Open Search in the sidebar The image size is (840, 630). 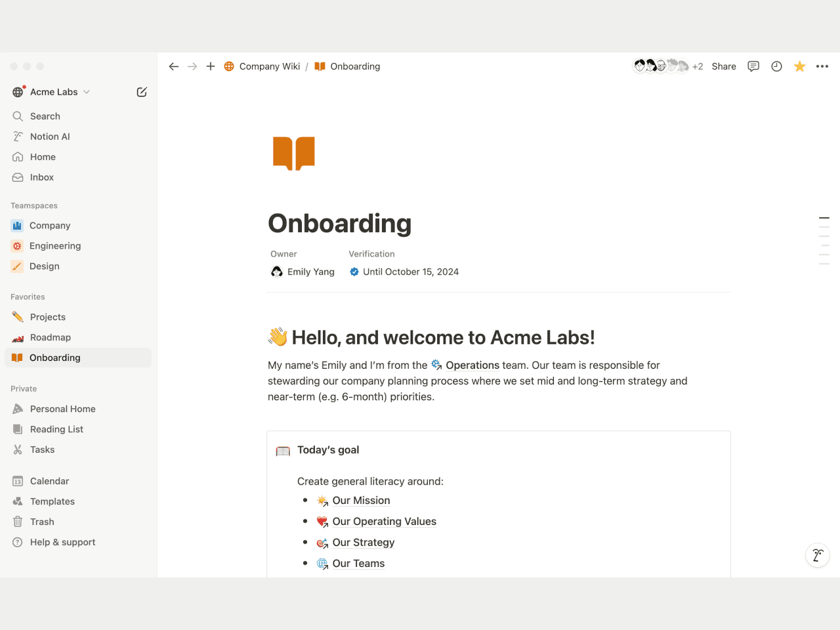45,116
